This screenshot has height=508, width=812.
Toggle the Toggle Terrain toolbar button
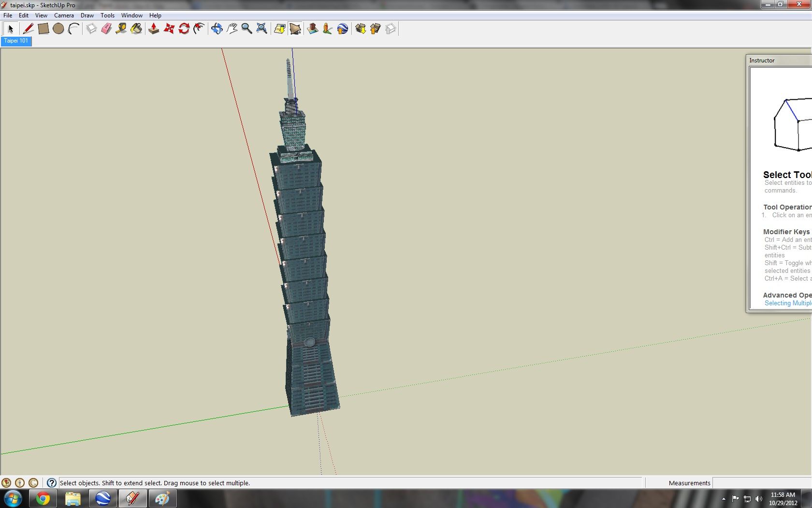coord(295,29)
